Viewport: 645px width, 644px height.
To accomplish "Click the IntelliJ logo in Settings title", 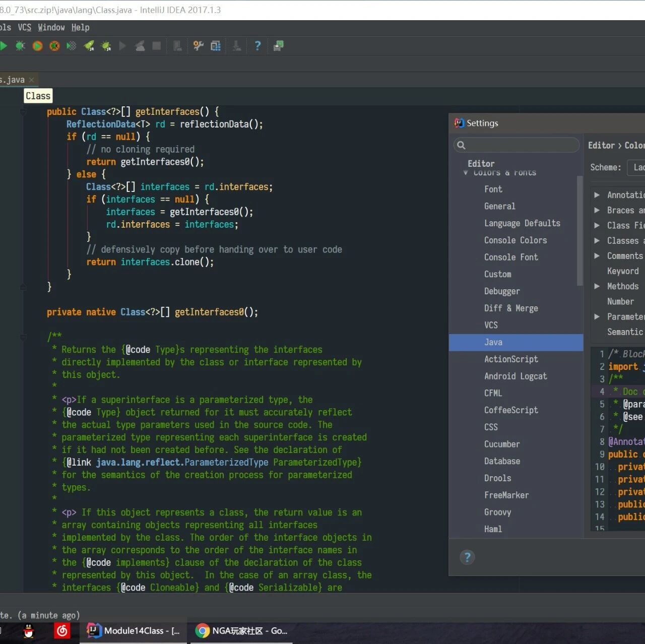I will tap(459, 123).
